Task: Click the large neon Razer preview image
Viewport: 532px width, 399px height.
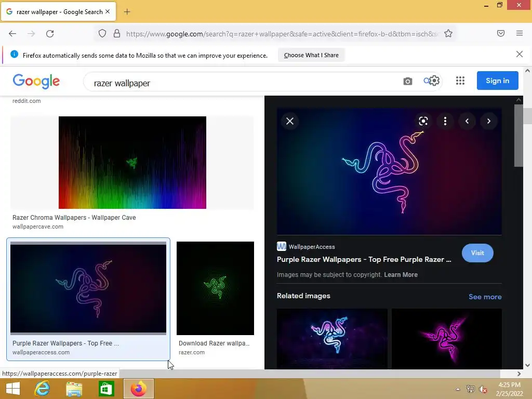Action: click(389, 171)
